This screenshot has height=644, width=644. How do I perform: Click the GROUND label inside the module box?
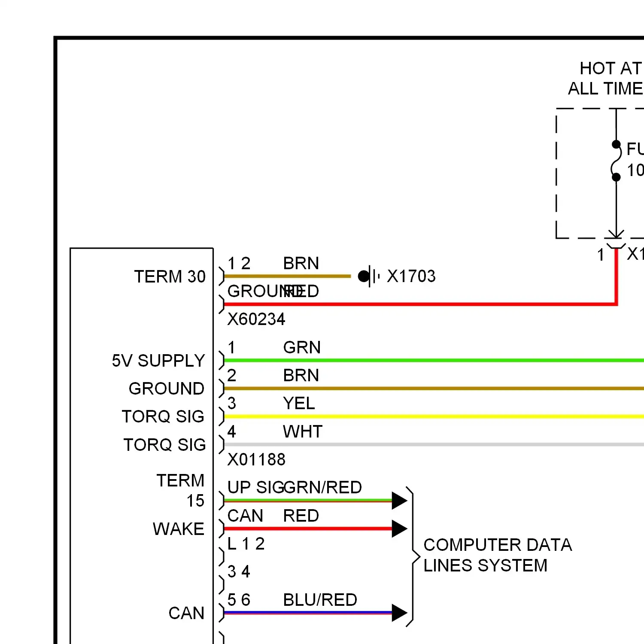point(167,389)
